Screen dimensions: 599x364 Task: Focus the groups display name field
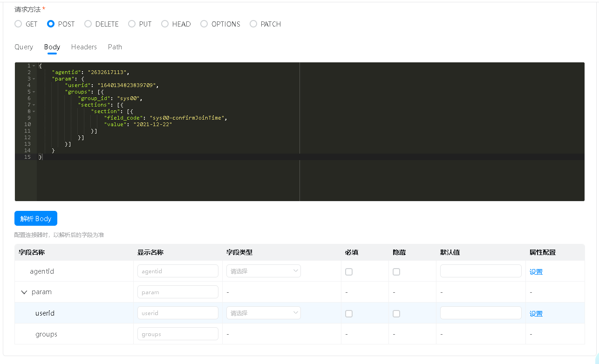178,334
